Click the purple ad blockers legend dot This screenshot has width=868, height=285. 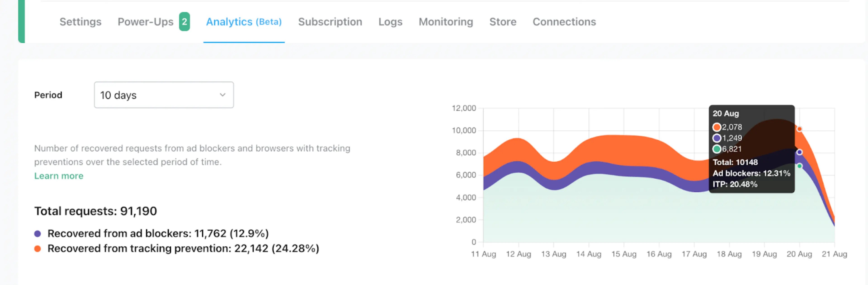coord(37,234)
